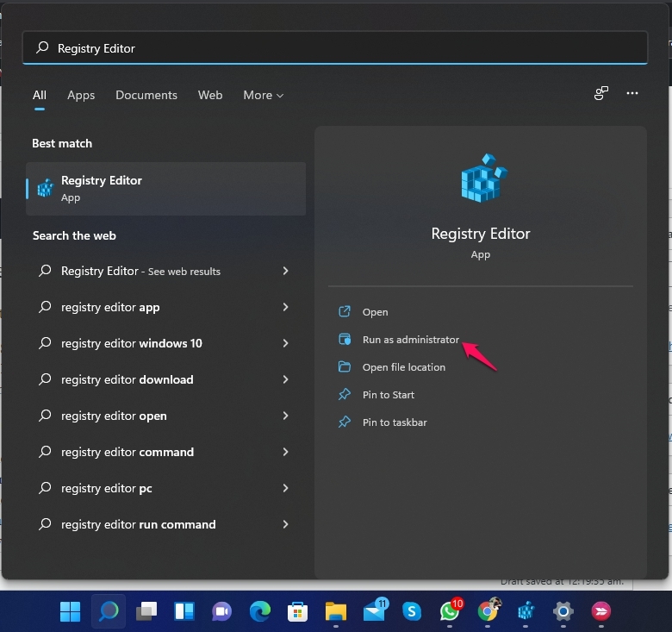Image resolution: width=672 pixels, height=632 pixels.
Task: Click the search icon beside 'registry editor pc'
Action: (x=45, y=487)
